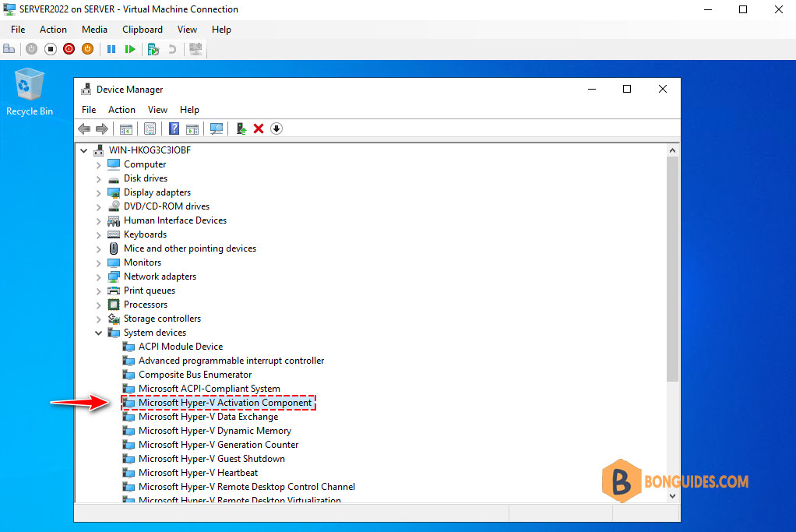
Task: Open Device Manager's Action menu
Action: pyautogui.click(x=122, y=110)
